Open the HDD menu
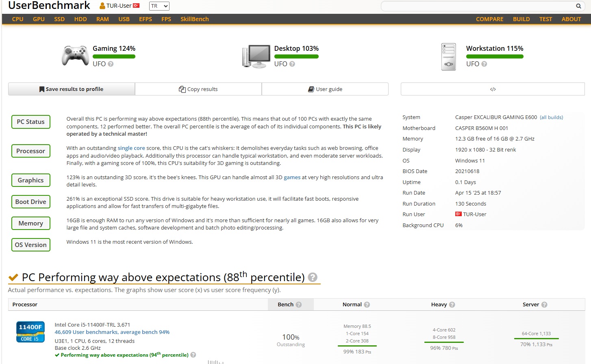 pyautogui.click(x=80, y=19)
